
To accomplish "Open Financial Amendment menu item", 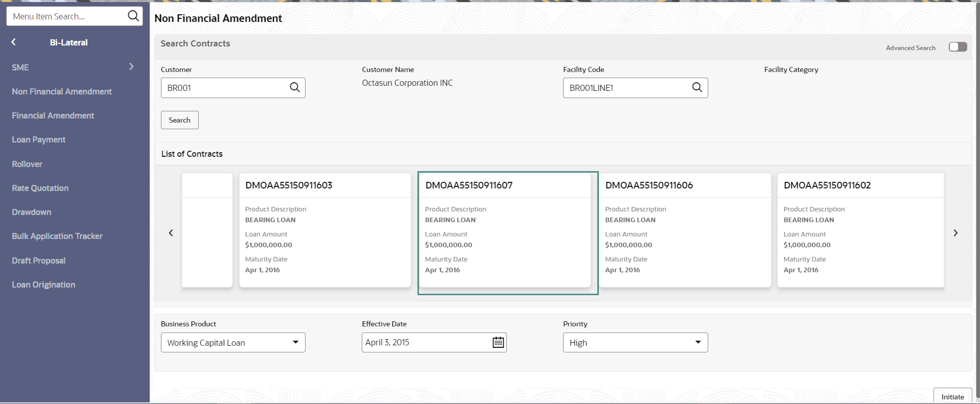I will 53,115.
